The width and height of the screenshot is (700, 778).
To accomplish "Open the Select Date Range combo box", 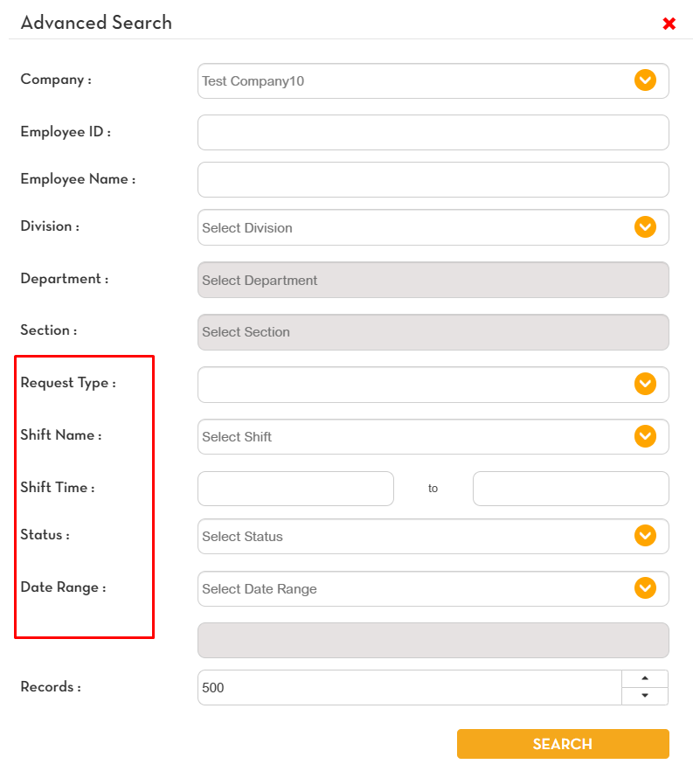I will 433,588.
